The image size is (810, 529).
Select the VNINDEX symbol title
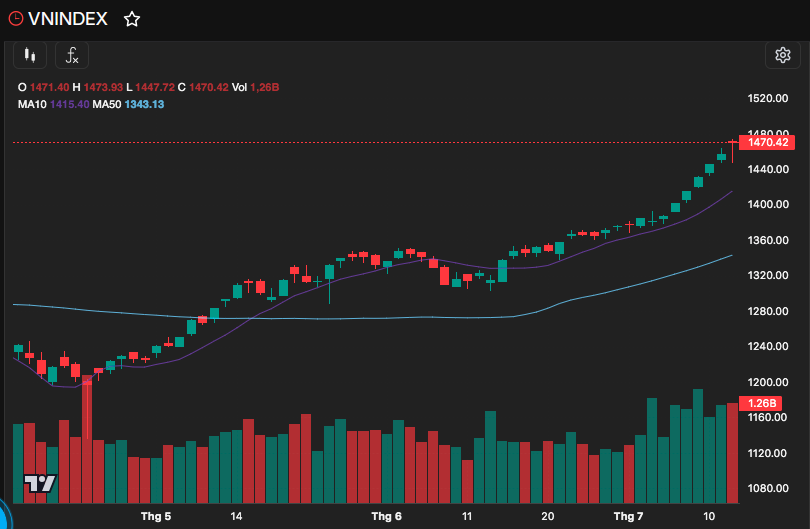tap(68, 19)
